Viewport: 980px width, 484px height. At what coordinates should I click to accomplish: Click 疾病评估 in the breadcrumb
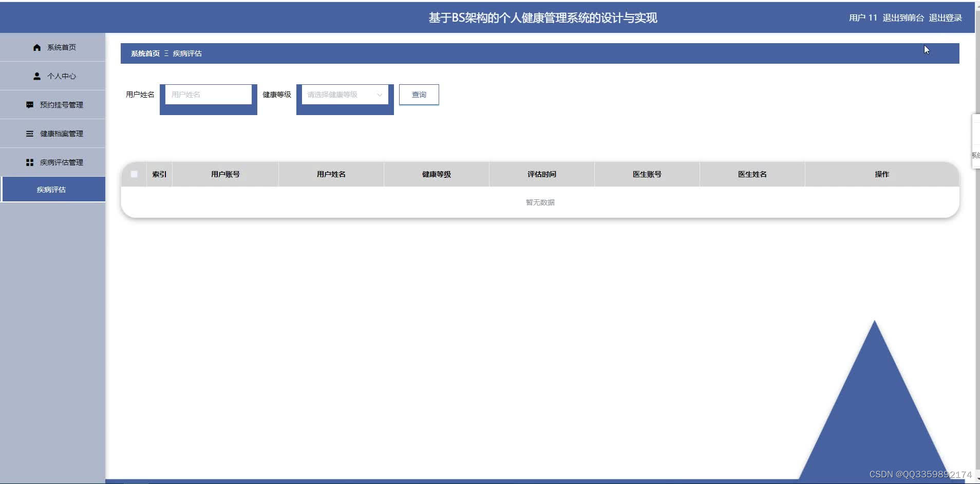(187, 53)
